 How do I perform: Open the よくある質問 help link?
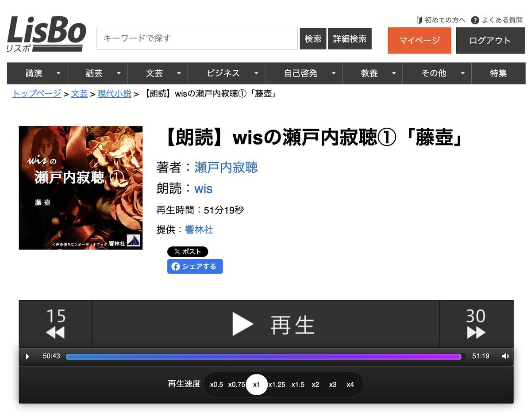(497, 20)
